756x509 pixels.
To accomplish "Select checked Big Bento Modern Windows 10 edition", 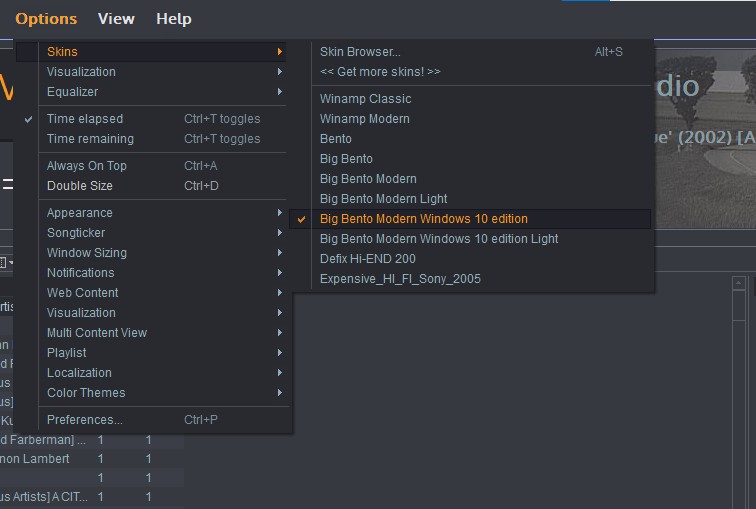I will point(471,219).
